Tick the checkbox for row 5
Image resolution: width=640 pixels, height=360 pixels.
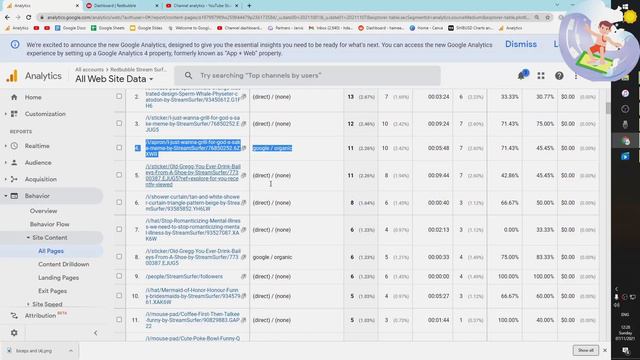pos(119,175)
